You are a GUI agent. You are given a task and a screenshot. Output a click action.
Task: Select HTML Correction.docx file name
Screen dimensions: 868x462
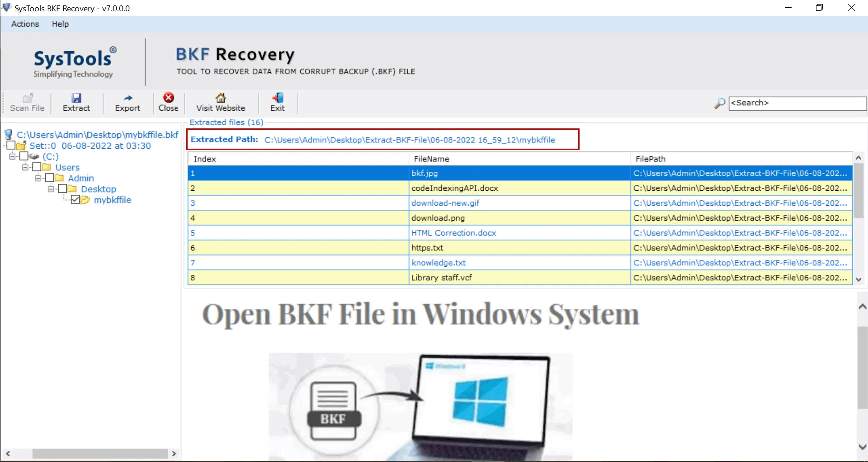coord(454,233)
